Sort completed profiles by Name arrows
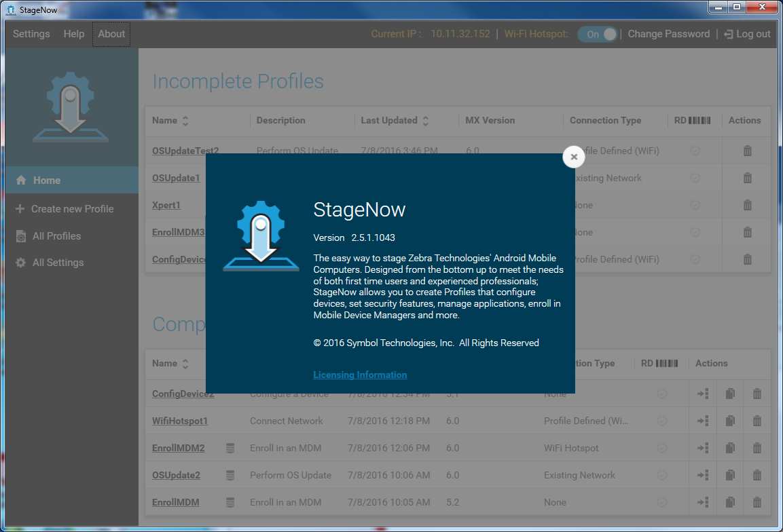 coord(185,364)
